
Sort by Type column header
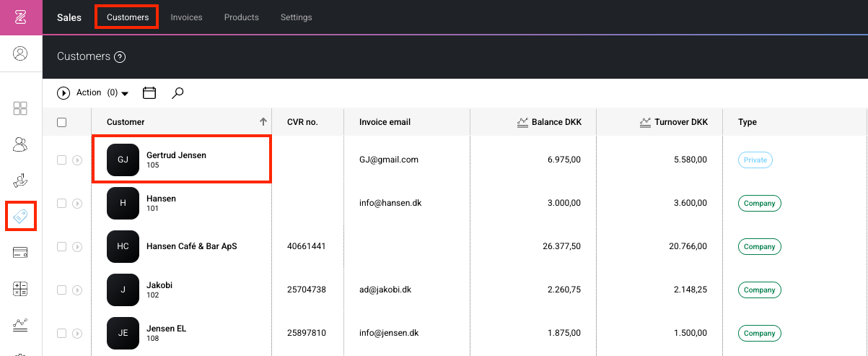tap(748, 122)
